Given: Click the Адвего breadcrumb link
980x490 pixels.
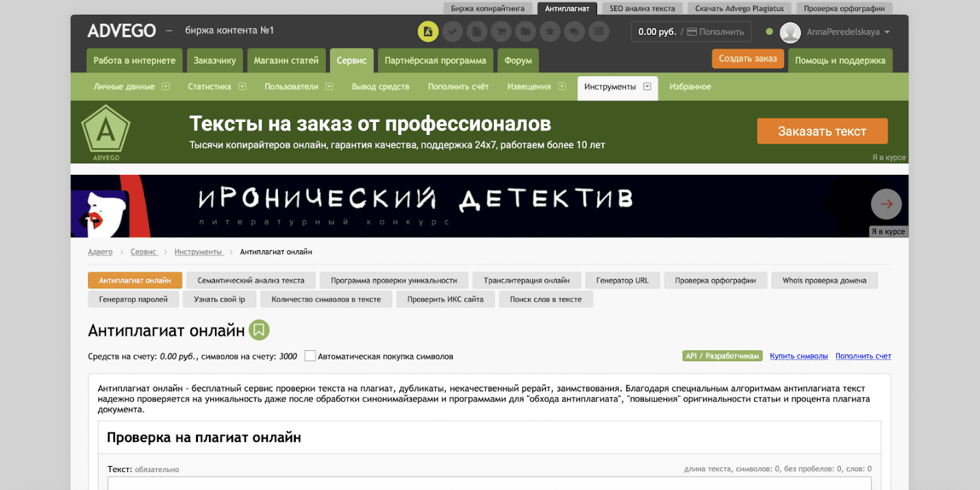Looking at the screenshot, I should coord(100,252).
